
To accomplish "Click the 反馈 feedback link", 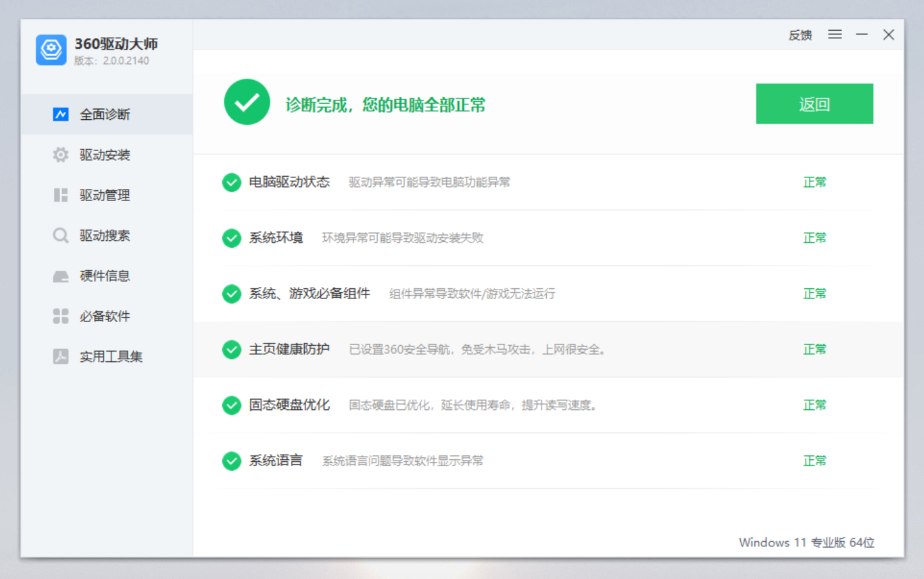I will (x=800, y=35).
